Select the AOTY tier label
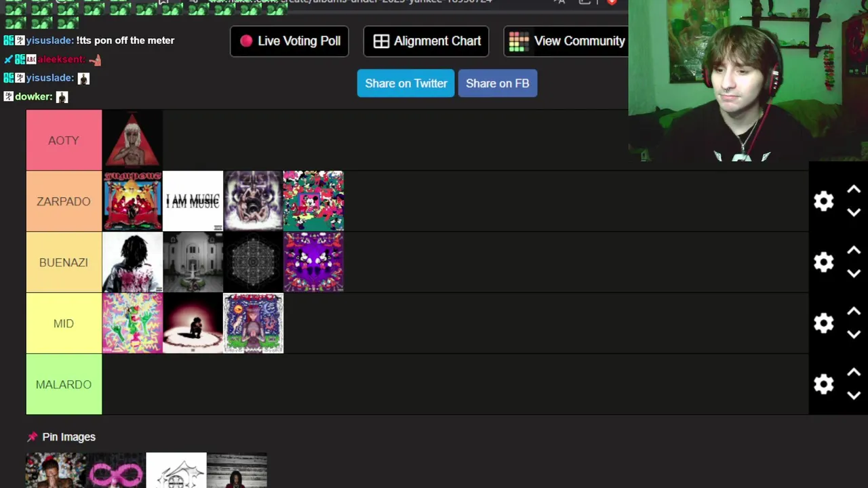Viewport: 868px width, 488px height. pyautogui.click(x=64, y=140)
